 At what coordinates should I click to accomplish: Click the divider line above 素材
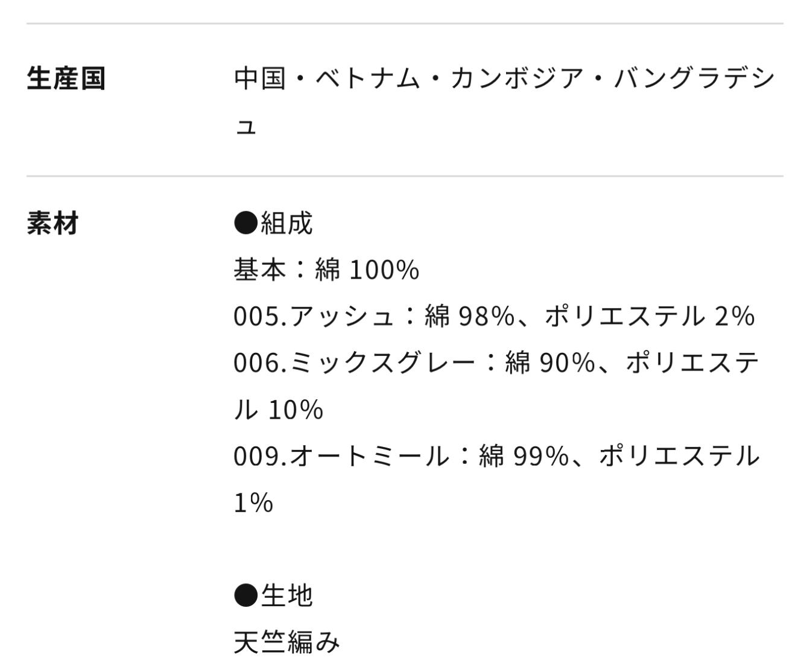pos(404,176)
